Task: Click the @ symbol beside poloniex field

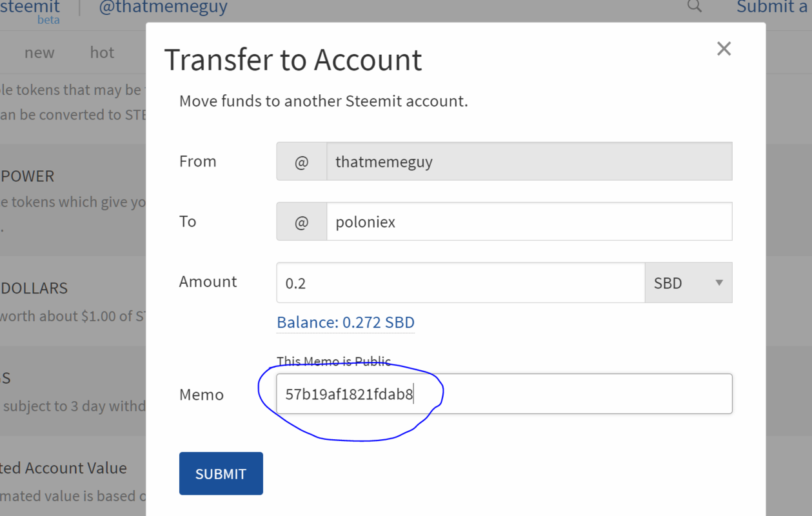Action: pos(302,221)
